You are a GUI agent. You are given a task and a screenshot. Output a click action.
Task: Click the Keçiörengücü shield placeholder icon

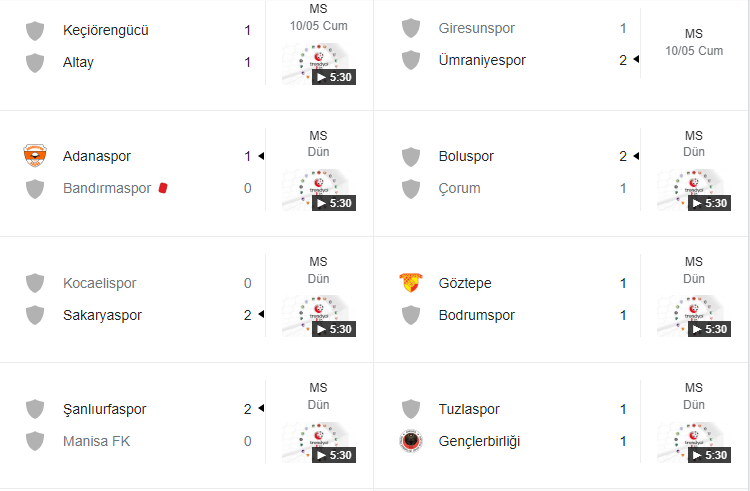point(35,30)
